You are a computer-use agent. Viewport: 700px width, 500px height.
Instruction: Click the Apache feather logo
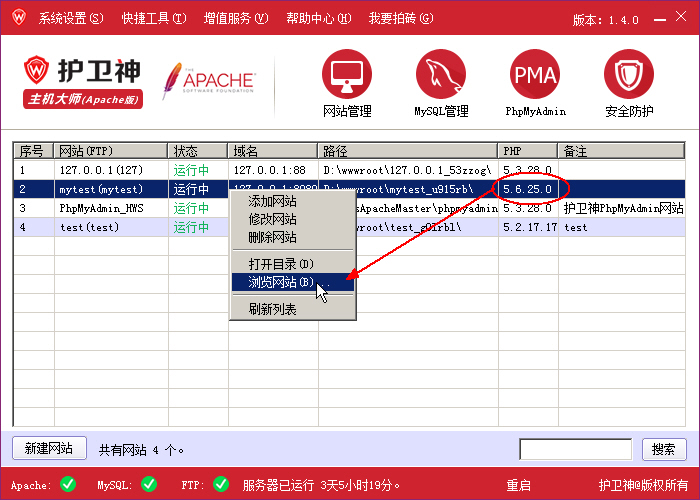(x=209, y=80)
